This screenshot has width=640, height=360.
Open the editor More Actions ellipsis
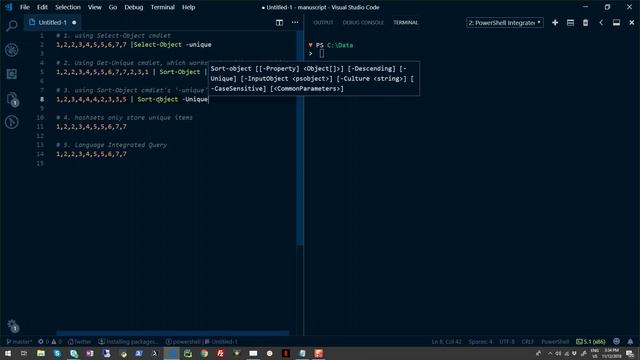click(295, 22)
